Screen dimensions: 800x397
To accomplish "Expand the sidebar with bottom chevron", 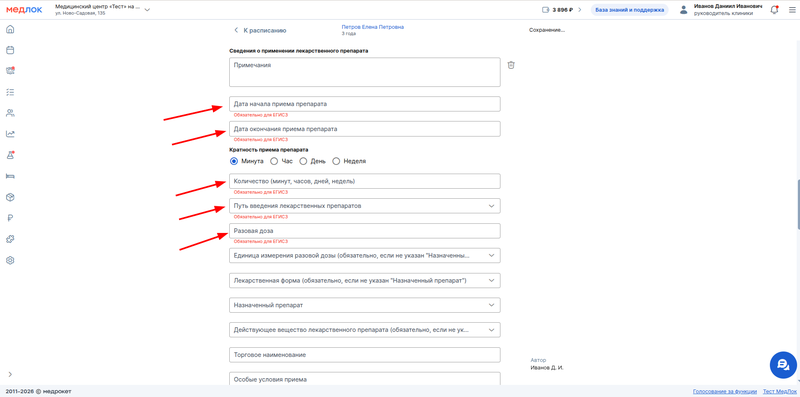I will coord(10,374).
